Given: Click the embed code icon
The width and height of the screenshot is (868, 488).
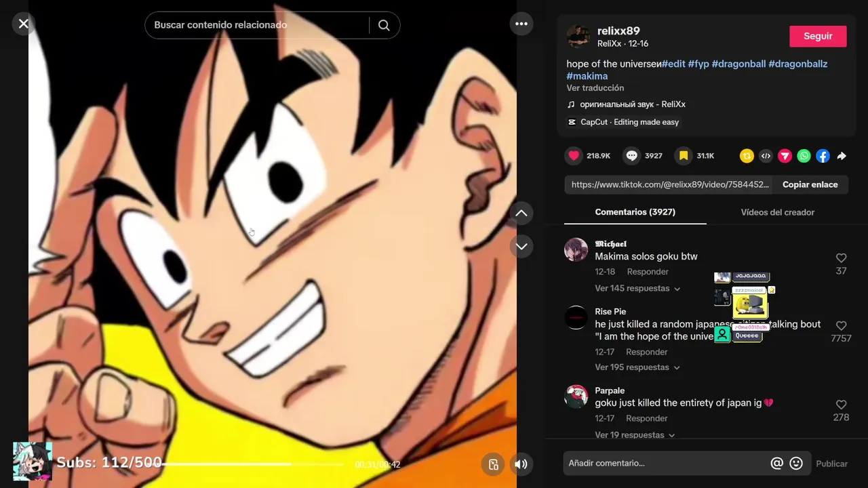Looking at the screenshot, I should point(766,156).
